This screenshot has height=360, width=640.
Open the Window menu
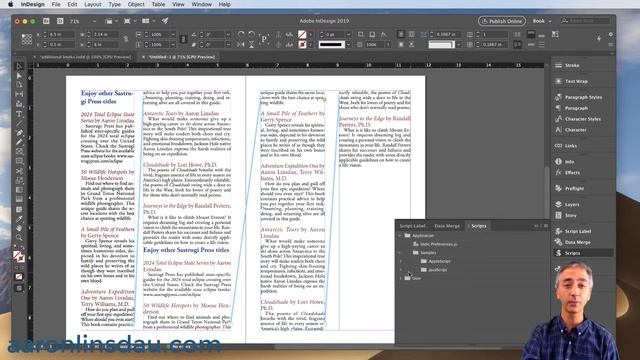[x=202, y=4]
